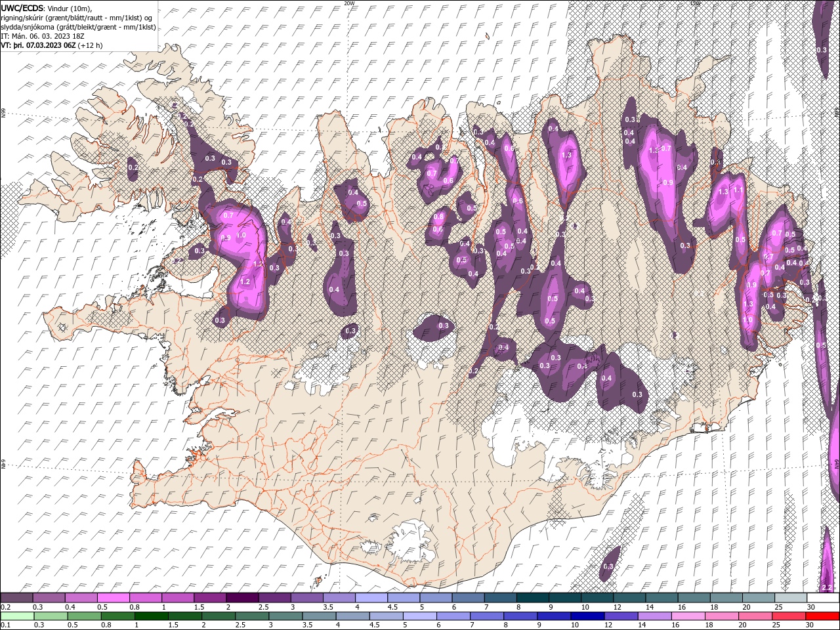Pick the darkest green 1–1.5 swatch, lower legend
The image size is (840, 630).
click(x=152, y=616)
